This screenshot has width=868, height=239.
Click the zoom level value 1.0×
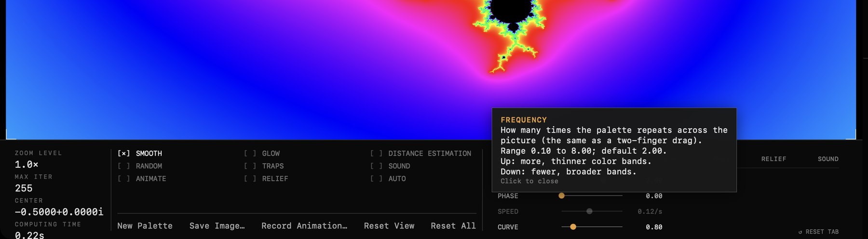(x=27, y=164)
